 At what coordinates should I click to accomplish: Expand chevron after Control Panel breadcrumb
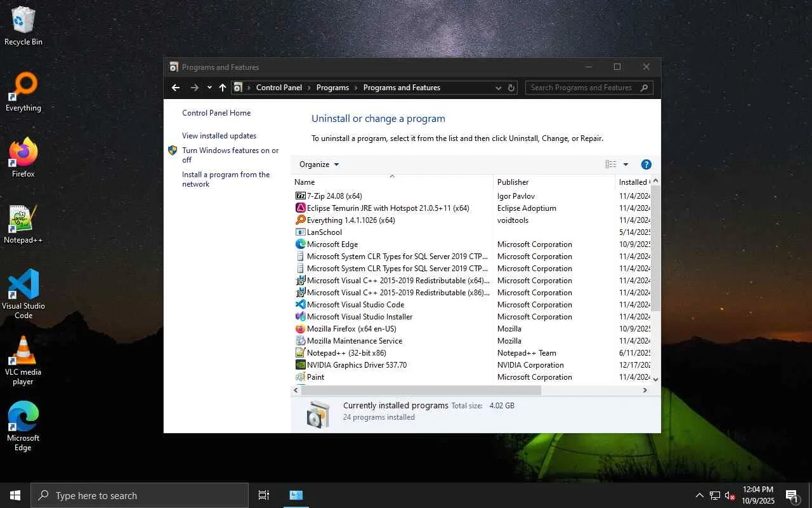click(309, 88)
